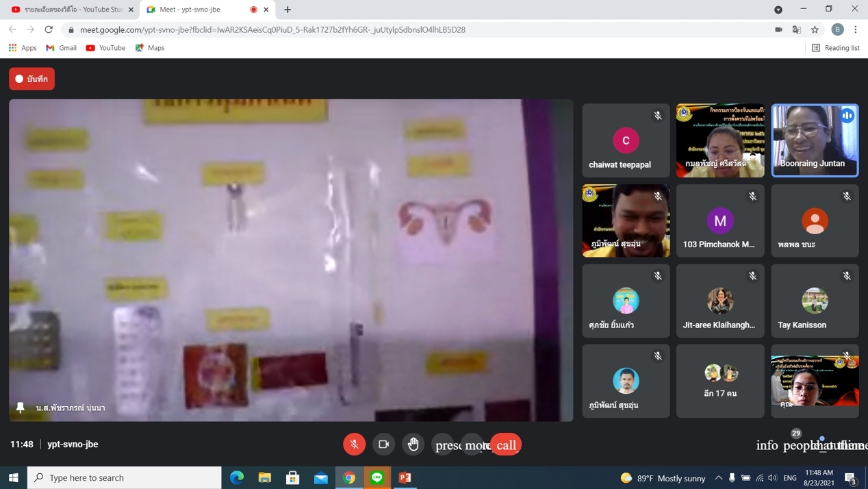Unpin the main presentation pin icon
This screenshot has height=489, width=868.
click(21, 407)
